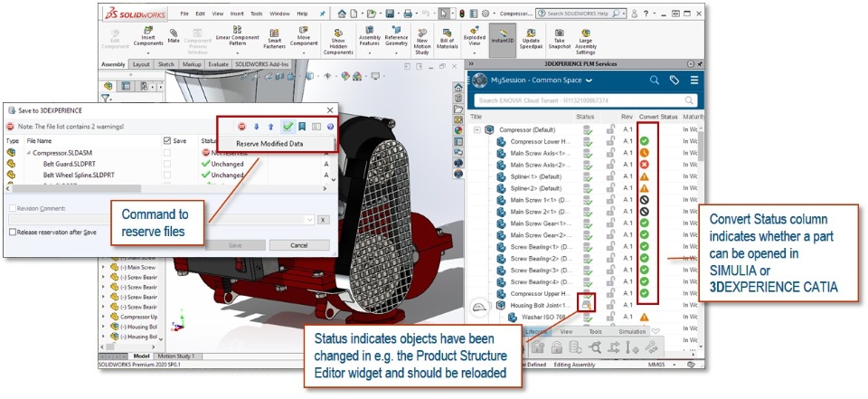Click the Print icon in title bar
This screenshot has height=399, width=868.
[x=408, y=14]
